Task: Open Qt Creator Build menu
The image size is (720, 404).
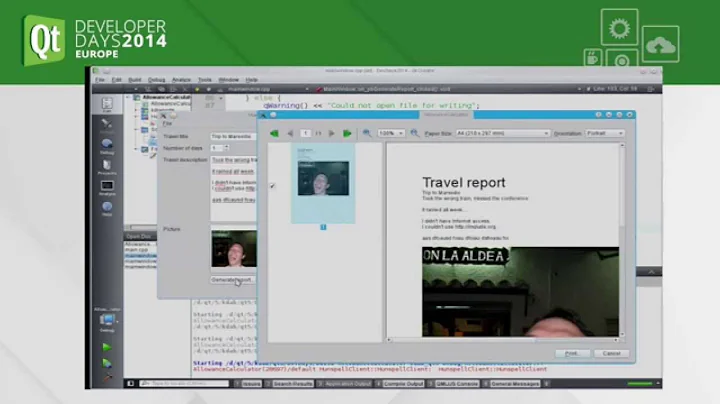Action: 135,80
